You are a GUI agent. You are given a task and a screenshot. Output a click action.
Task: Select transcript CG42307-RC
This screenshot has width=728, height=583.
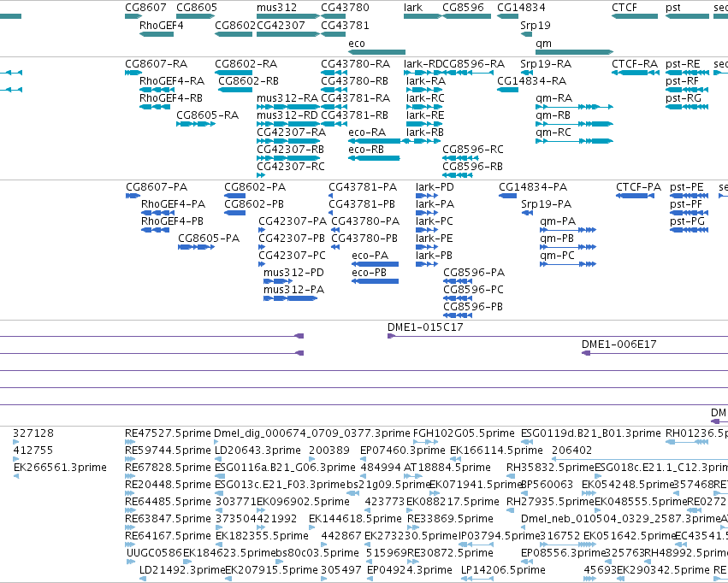291,167
